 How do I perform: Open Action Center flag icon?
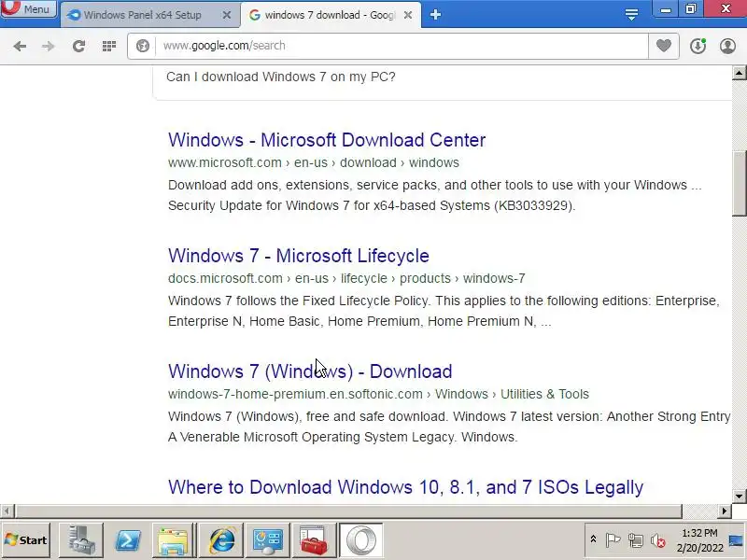pyautogui.click(x=613, y=540)
